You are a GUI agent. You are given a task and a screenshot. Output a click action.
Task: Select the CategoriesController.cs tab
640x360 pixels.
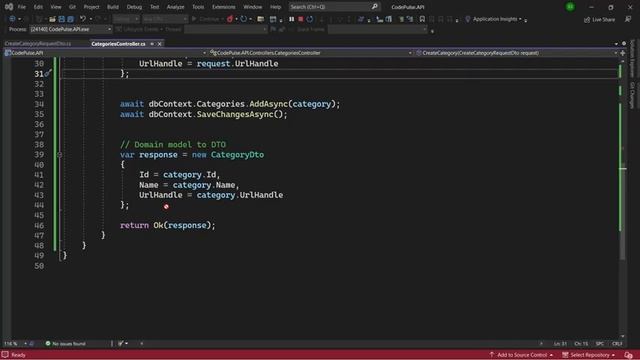pyautogui.click(x=118, y=44)
